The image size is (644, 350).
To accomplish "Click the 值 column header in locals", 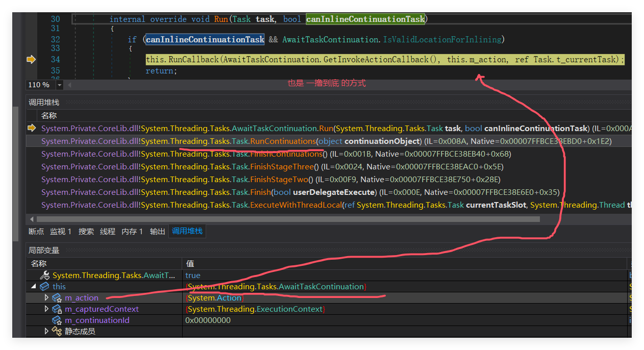I will (x=190, y=264).
